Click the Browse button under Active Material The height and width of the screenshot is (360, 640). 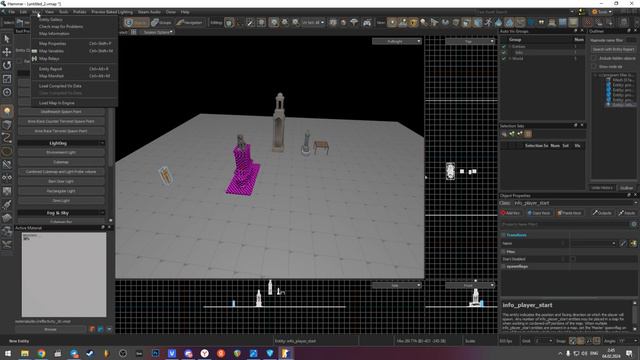click(51, 329)
